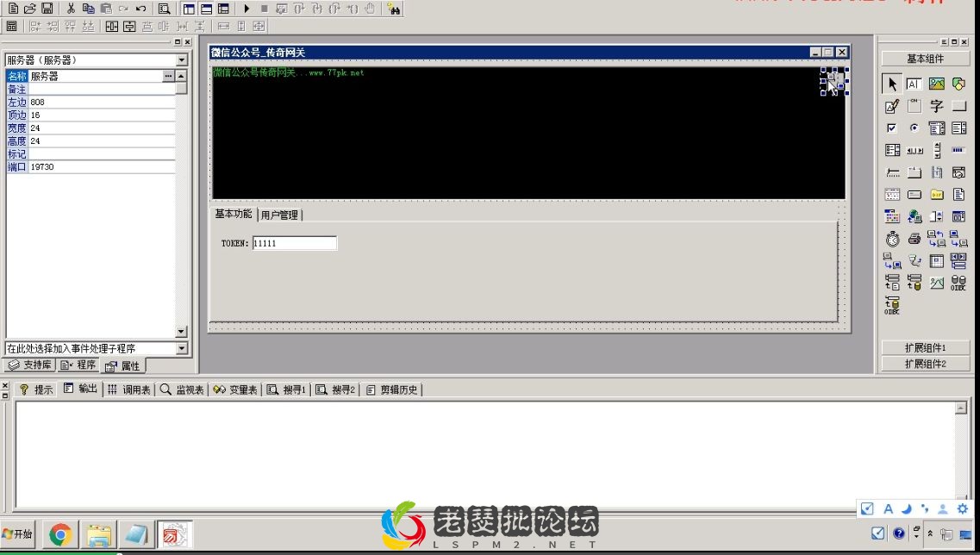The width and height of the screenshot is (980, 555).
Task: Click the Run program play icon
Action: tap(247, 9)
